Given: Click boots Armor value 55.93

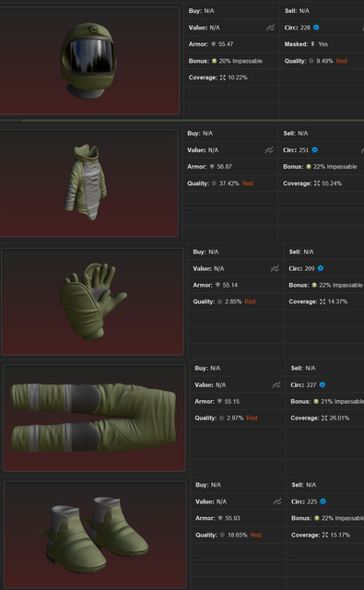Looking at the screenshot, I should click(232, 518).
